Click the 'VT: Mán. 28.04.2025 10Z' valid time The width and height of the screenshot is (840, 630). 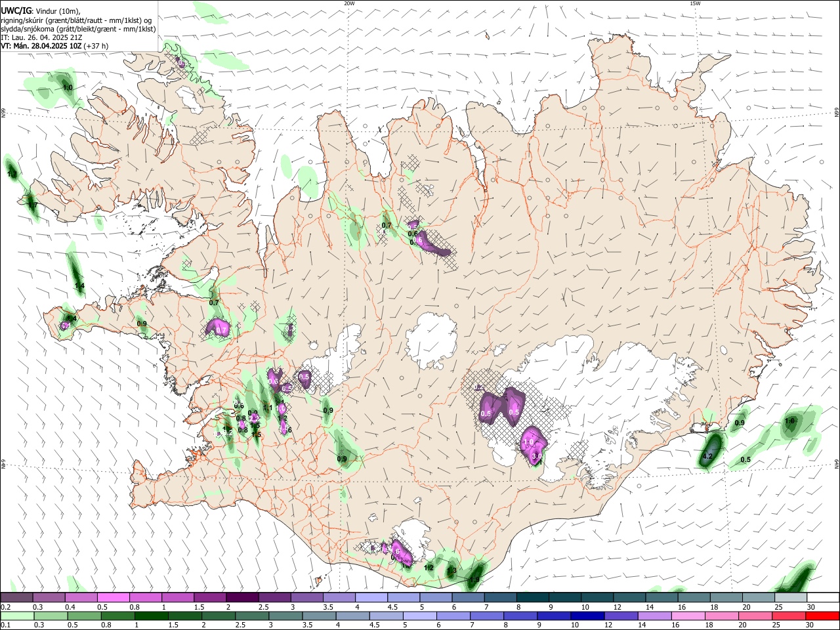pos(41,46)
